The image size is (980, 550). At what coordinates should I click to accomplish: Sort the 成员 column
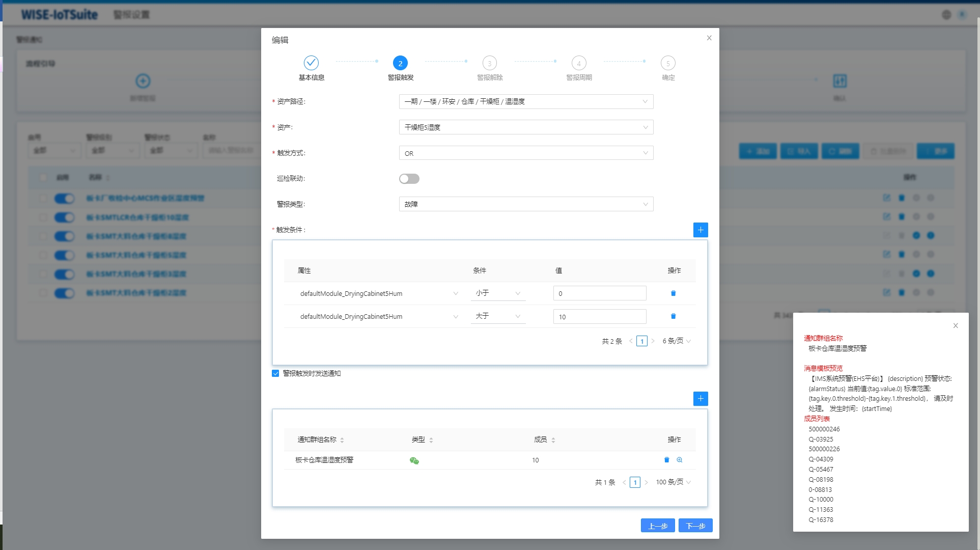click(x=553, y=440)
